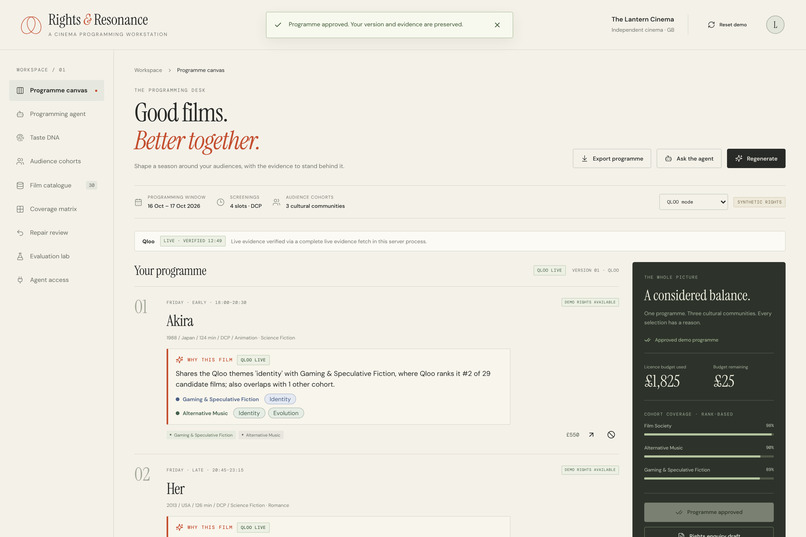Click the Evaluation lab flask icon
The image size is (806, 537).
(x=20, y=256)
